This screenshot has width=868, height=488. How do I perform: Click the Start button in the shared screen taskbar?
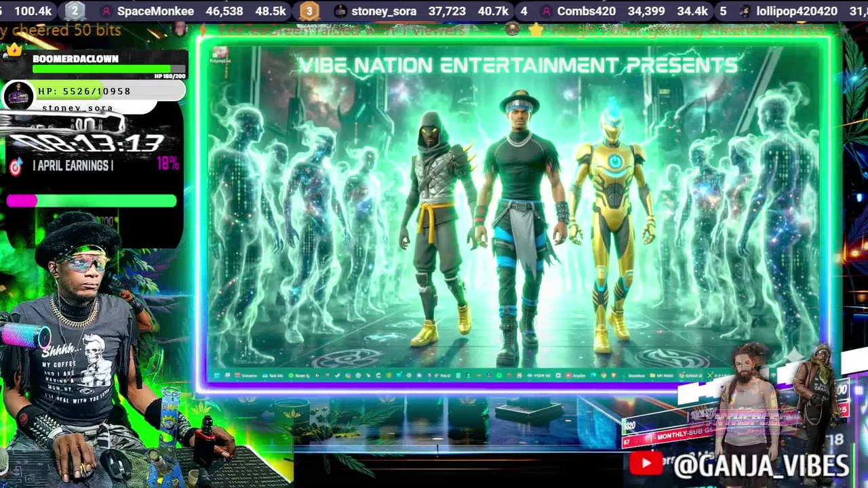pos(217,375)
